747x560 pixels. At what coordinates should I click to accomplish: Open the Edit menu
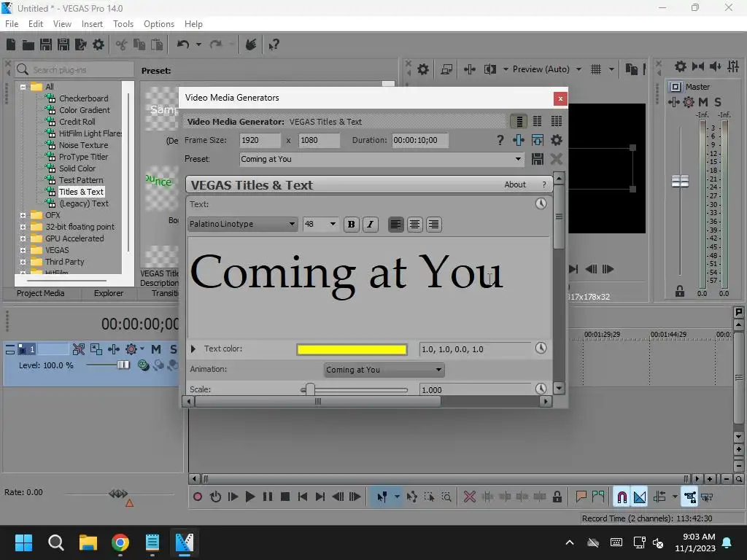(x=36, y=24)
